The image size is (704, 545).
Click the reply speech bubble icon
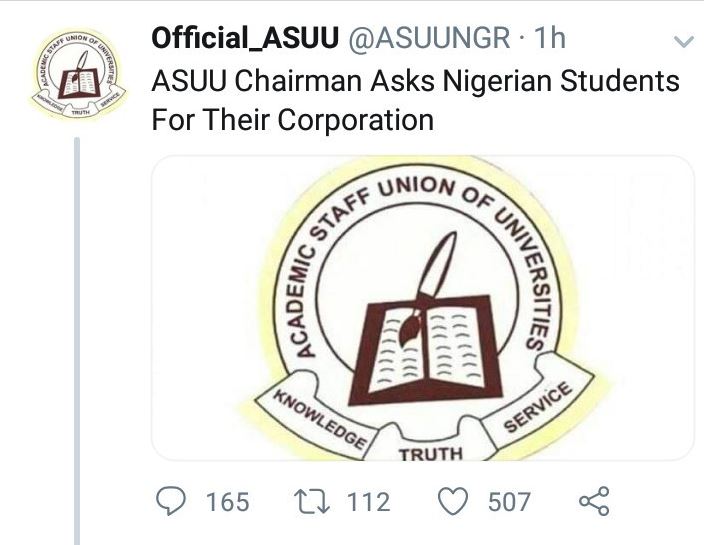pyautogui.click(x=172, y=501)
